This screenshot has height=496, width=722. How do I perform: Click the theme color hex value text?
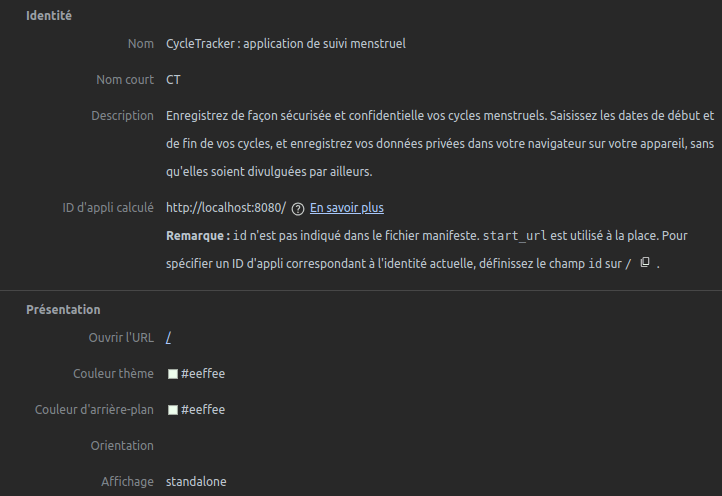(x=203, y=374)
